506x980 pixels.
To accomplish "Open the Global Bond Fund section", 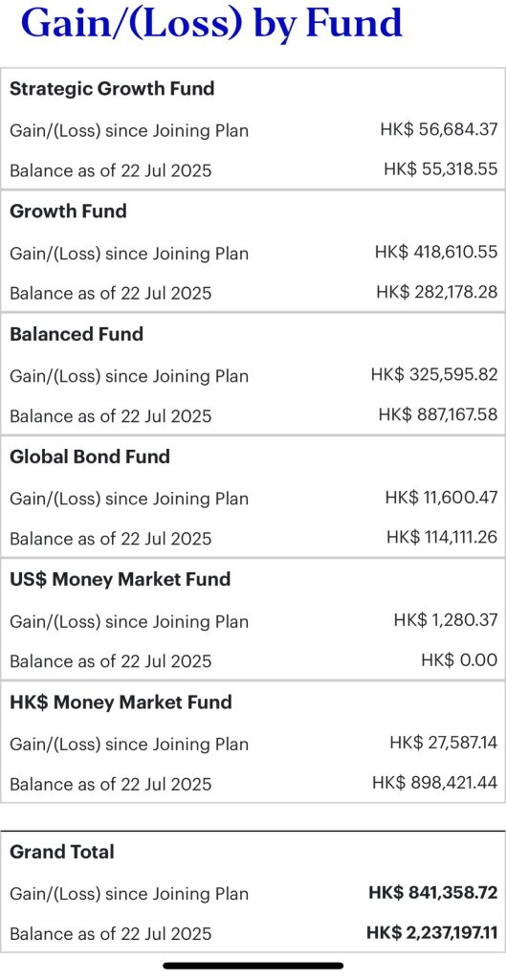I will [x=89, y=457].
